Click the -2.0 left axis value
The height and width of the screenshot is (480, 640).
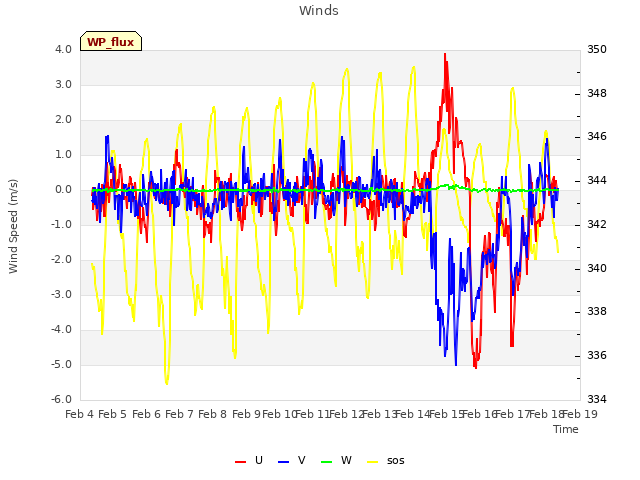click(61, 260)
